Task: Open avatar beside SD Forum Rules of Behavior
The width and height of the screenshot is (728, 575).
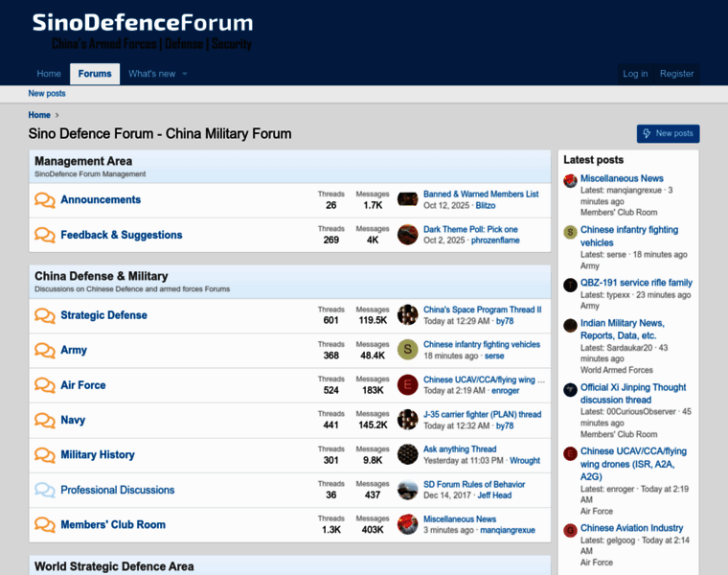Action: tap(408, 490)
